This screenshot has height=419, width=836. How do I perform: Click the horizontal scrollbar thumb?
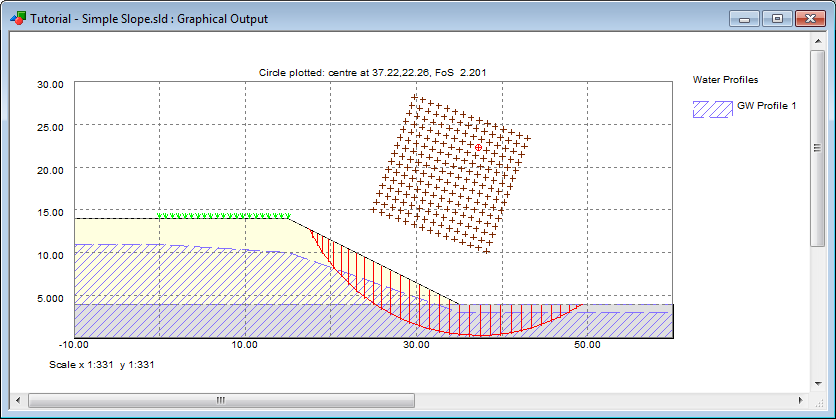[221, 400]
